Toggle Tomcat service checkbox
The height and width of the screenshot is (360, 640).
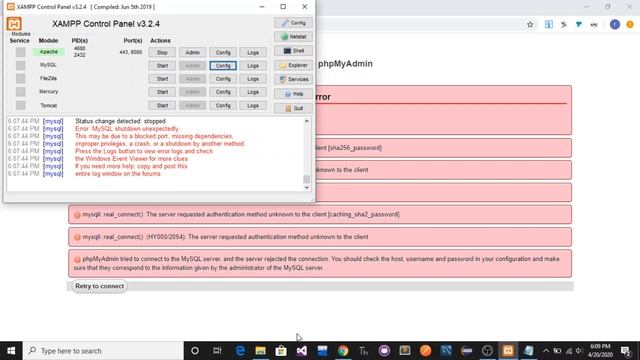(x=20, y=105)
